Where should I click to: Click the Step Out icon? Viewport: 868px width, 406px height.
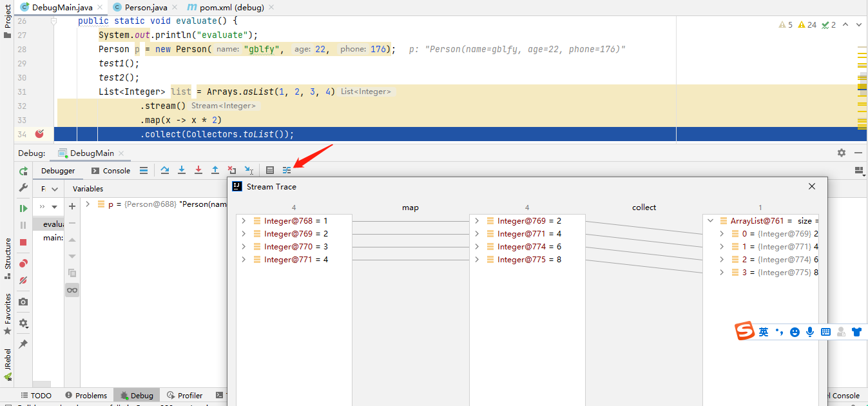(x=215, y=170)
